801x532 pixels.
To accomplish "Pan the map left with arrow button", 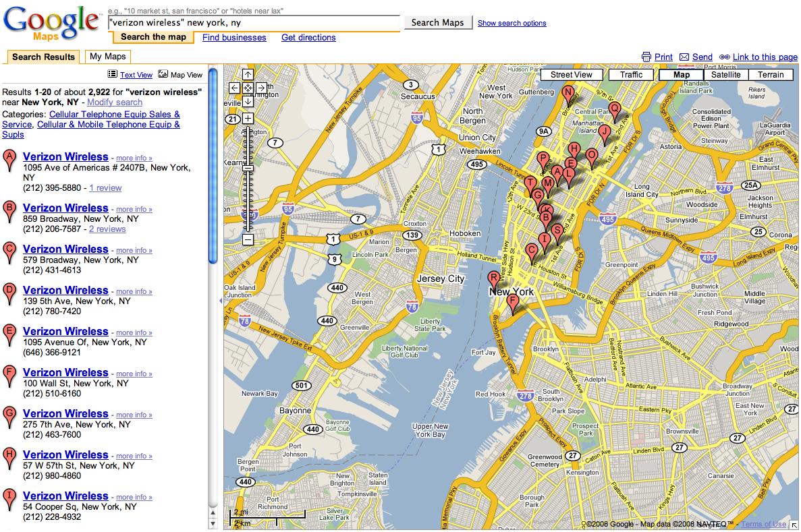I will (234, 88).
